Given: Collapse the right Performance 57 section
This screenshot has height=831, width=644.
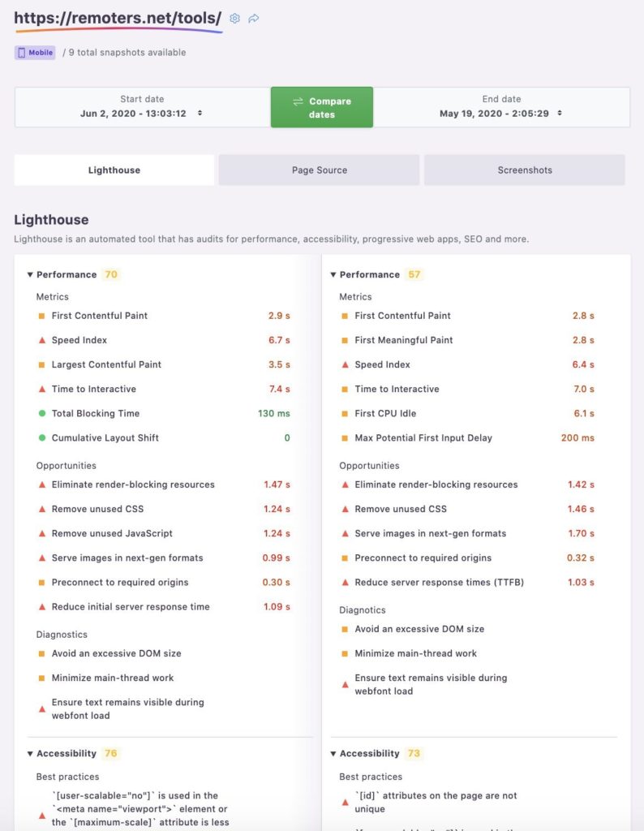Looking at the screenshot, I should point(333,274).
